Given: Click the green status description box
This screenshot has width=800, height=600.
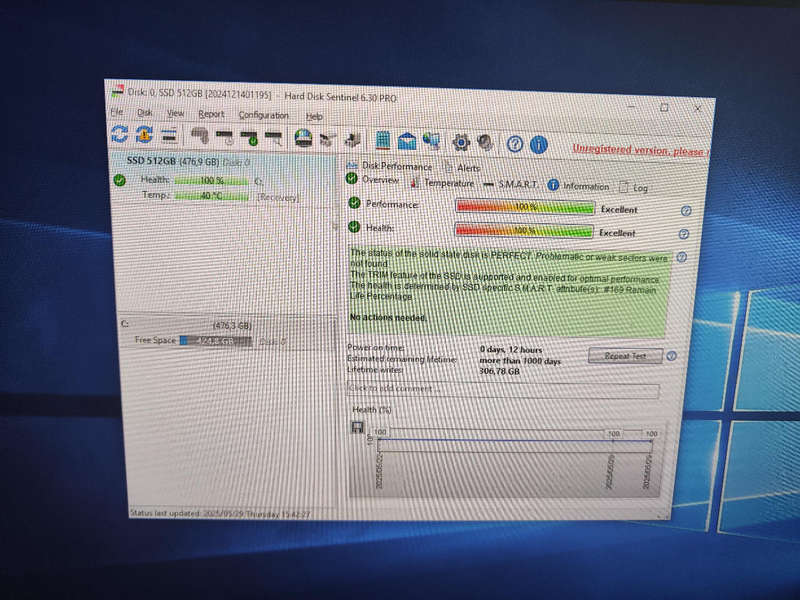Looking at the screenshot, I should click(508, 292).
